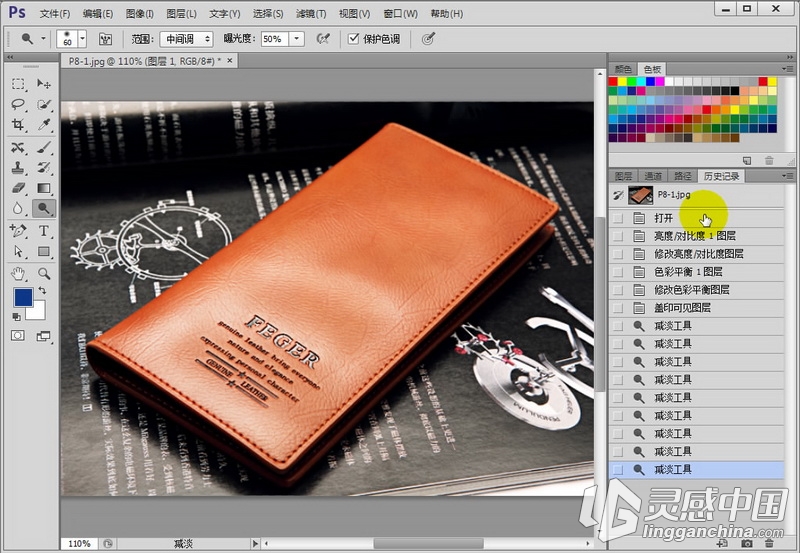Toggle history brush source for 盖印可见图层
This screenshot has height=553, width=800.
pos(618,308)
